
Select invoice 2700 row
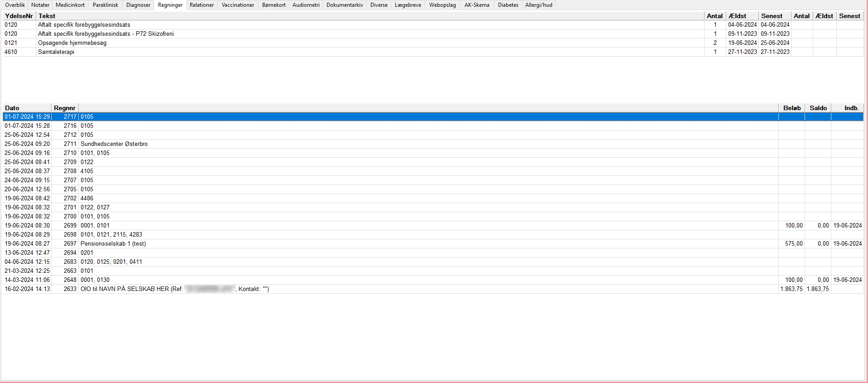433,217
